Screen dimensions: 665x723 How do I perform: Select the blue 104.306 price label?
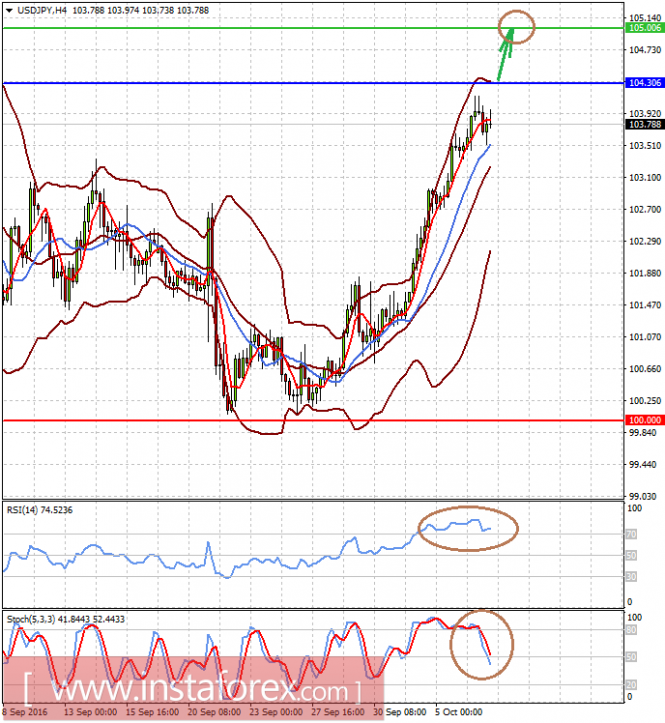click(644, 83)
